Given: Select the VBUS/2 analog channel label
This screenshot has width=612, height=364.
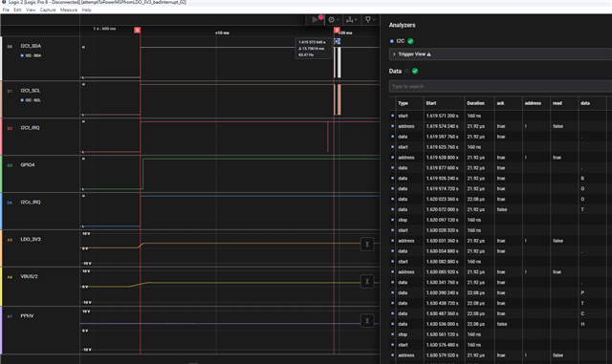Looking at the screenshot, I should coord(30,276).
